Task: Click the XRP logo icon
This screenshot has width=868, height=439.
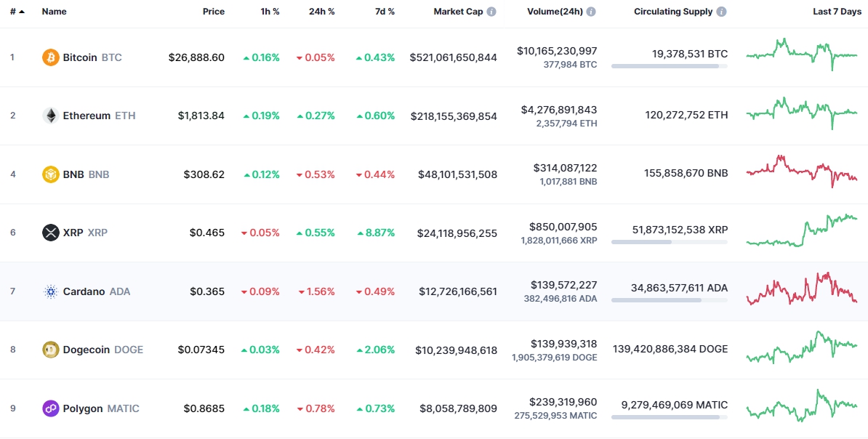Action: (50, 233)
